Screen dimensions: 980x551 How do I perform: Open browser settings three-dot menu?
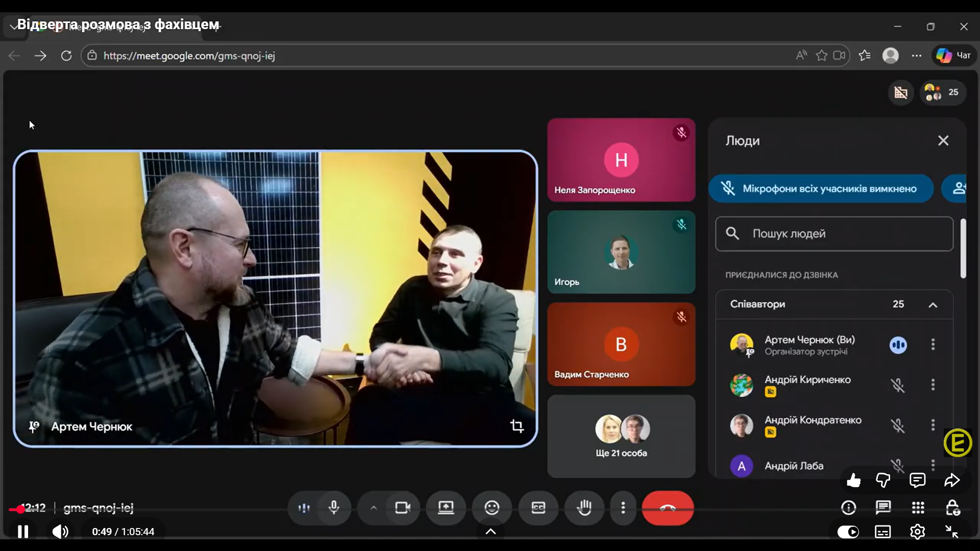(x=917, y=56)
